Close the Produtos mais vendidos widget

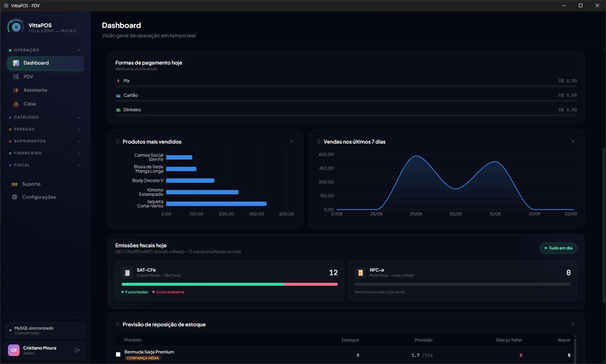click(x=291, y=141)
